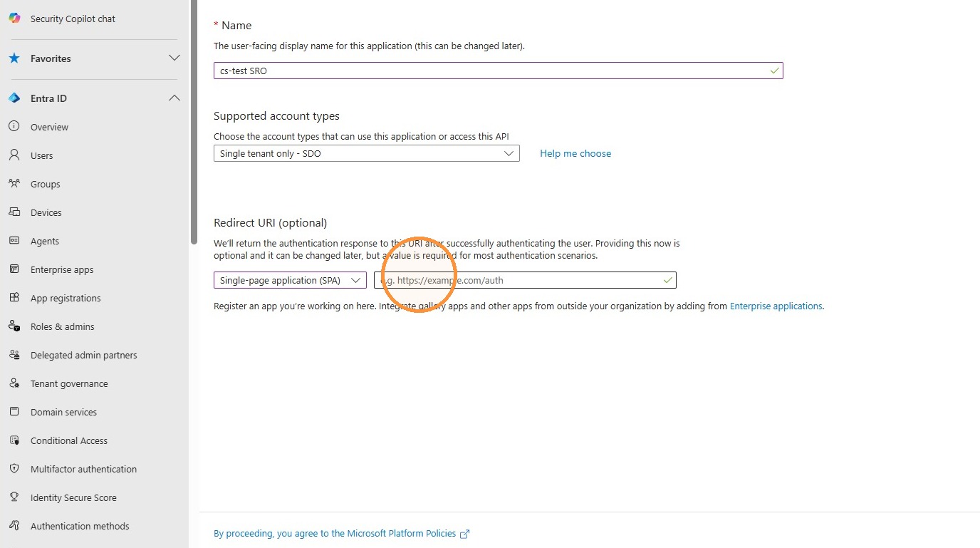Navigate to Devices
The width and height of the screenshot is (980, 548).
click(x=46, y=213)
